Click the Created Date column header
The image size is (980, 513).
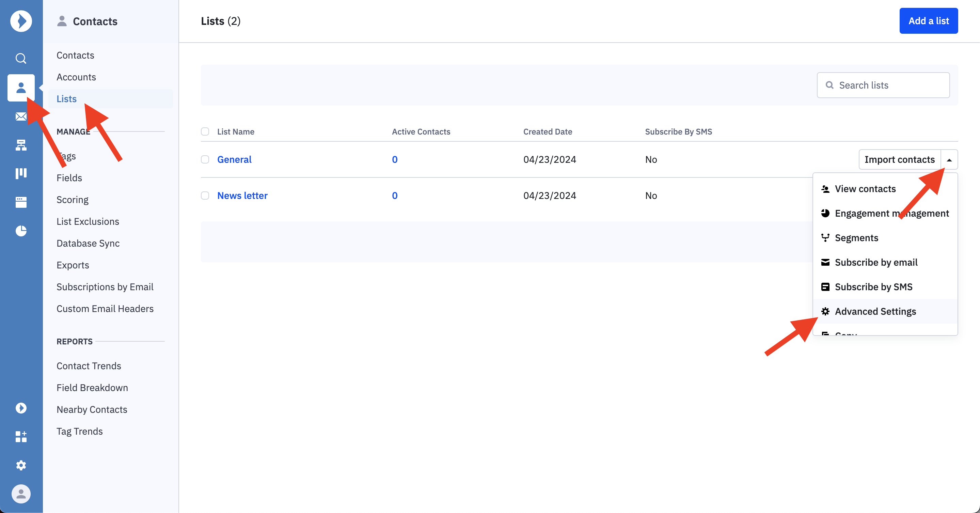coord(548,132)
